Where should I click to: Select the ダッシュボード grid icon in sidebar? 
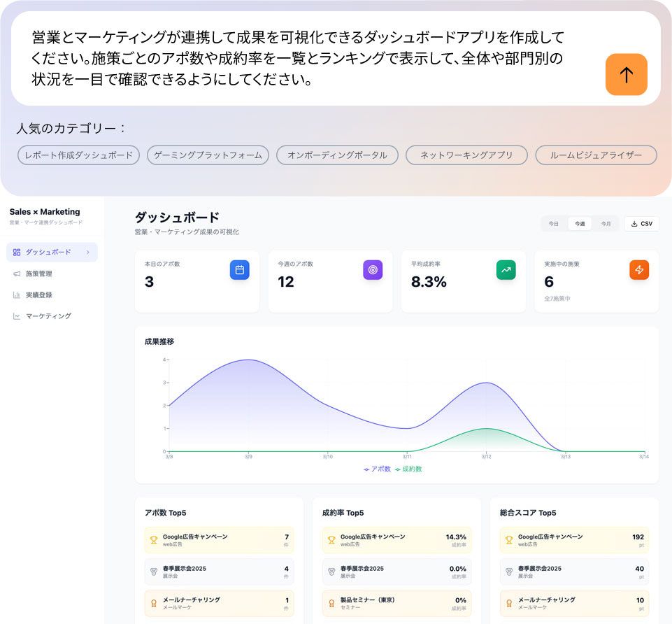tap(17, 253)
